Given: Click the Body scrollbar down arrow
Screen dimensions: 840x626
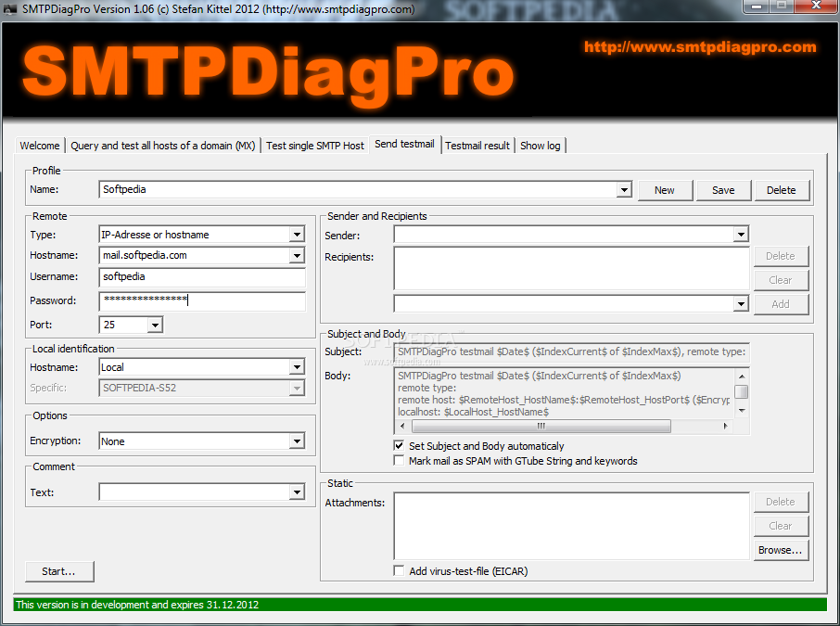Looking at the screenshot, I should pyautogui.click(x=742, y=411).
